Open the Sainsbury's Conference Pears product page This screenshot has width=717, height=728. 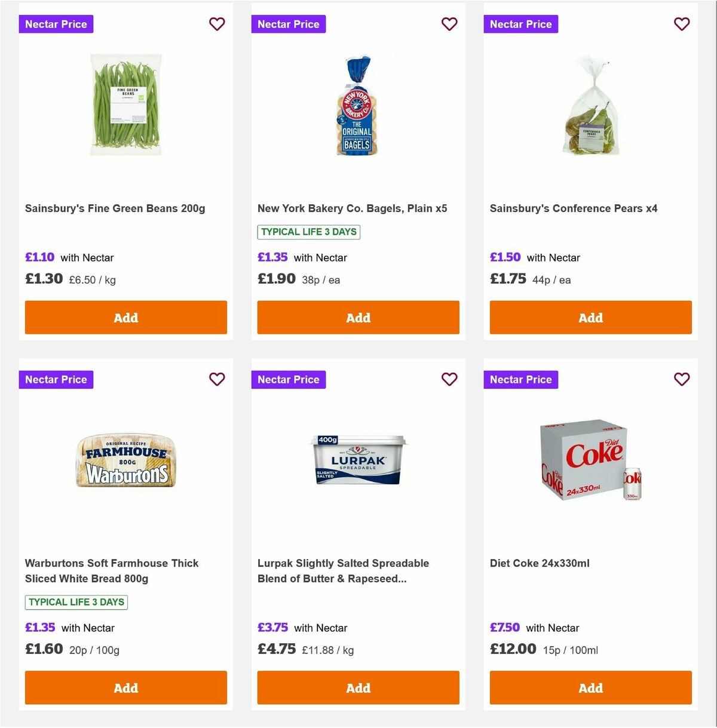click(573, 208)
